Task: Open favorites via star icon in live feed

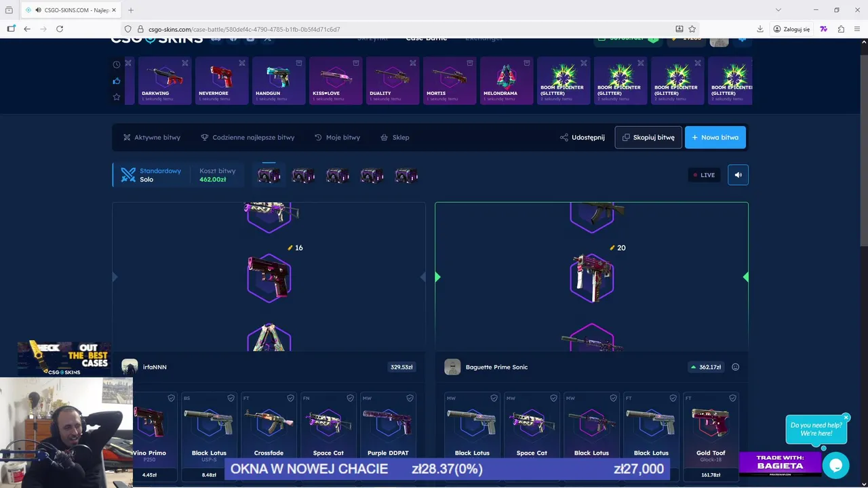Action: click(117, 97)
